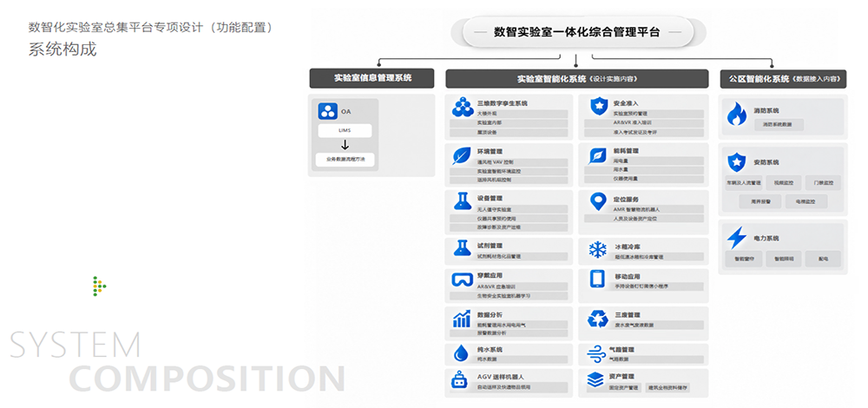
Task: Click the LIMS box
Action: point(345,131)
